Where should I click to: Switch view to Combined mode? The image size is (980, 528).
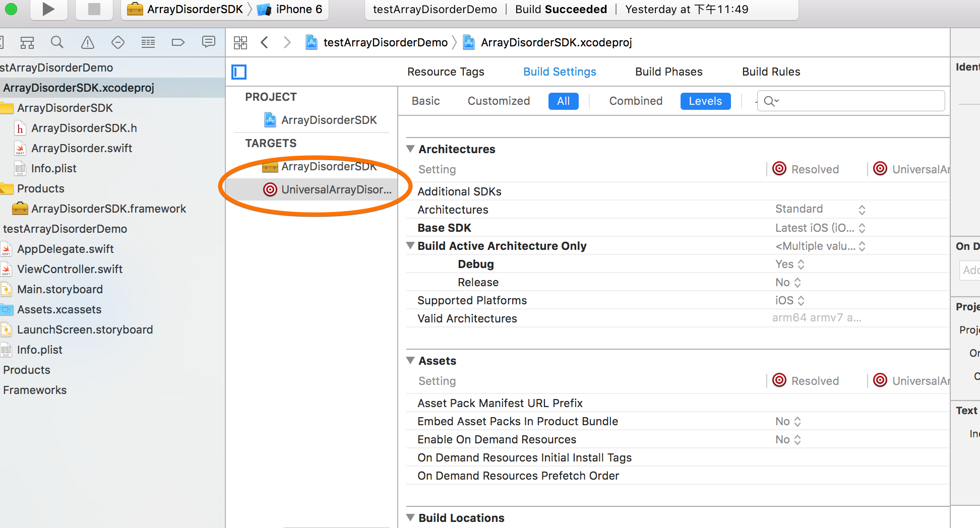point(635,101)
